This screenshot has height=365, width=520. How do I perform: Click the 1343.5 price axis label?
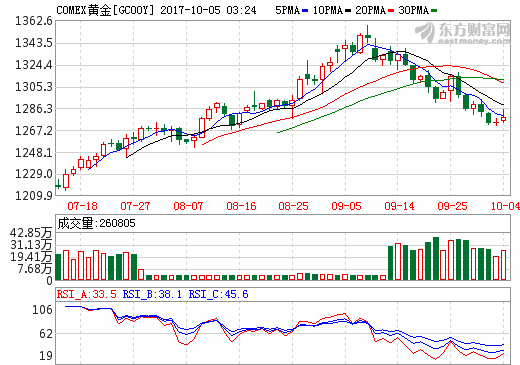coord(34,43)
